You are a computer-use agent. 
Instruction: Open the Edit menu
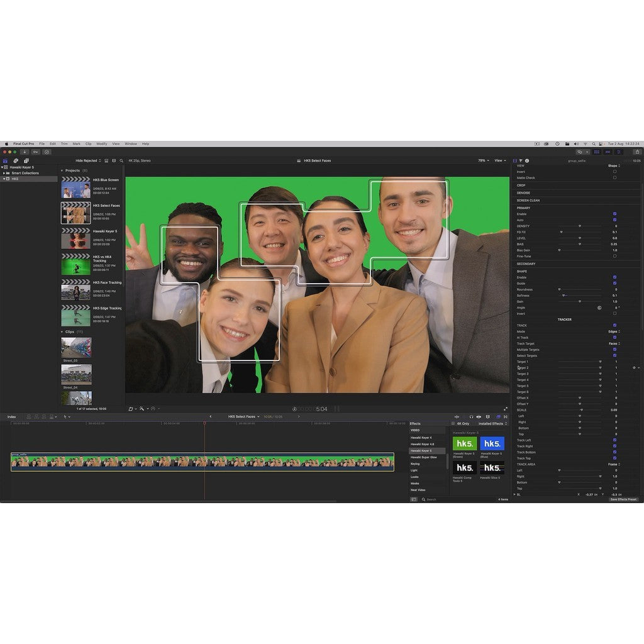coord(53,144)
